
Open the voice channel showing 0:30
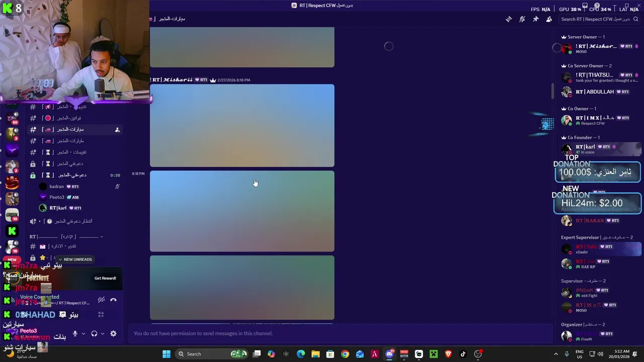(75, 175)
